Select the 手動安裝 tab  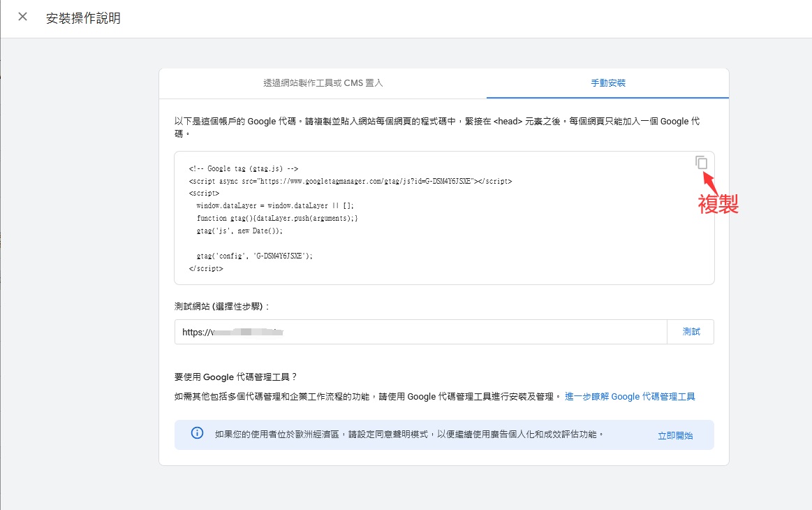coord(608,83)
